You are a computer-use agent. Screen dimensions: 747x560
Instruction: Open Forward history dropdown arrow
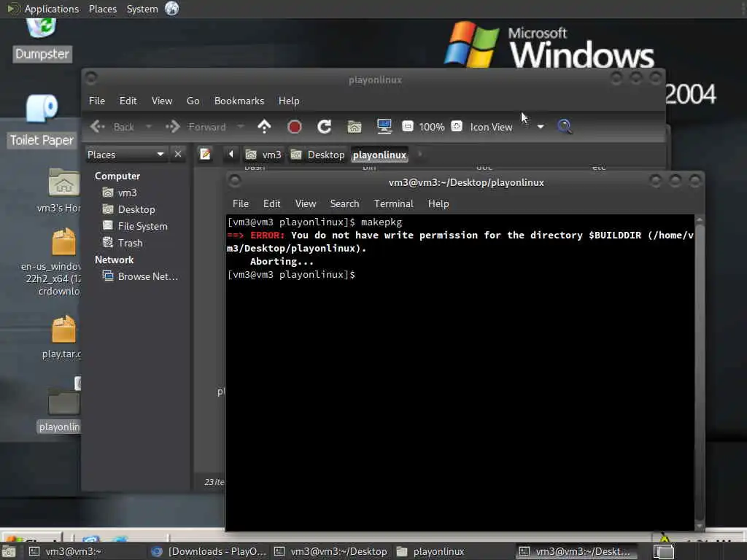(241, 127)
